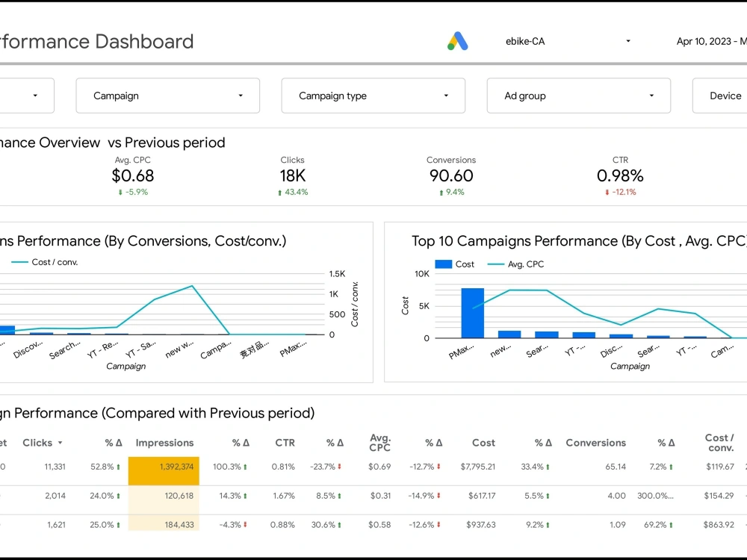Click the 11,331 clicks cell
Image resolution: width=747 pixels, height=560 pixels.
pyautogui.click(x=55, y=467)
